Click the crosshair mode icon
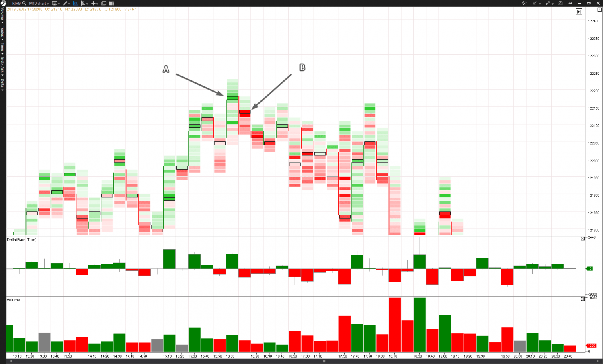603x364 pixels. tap(534, 3)
